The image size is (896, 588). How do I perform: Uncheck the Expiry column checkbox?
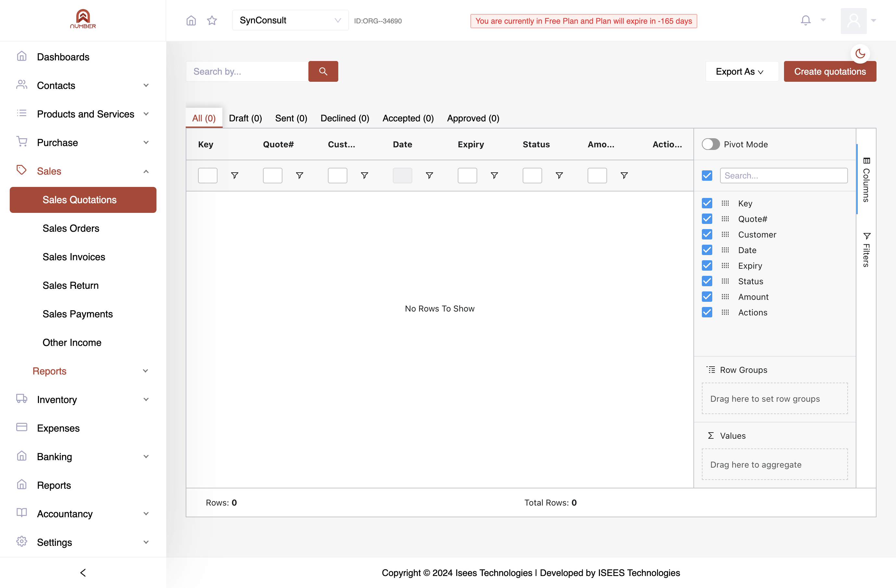pos(707,265)
